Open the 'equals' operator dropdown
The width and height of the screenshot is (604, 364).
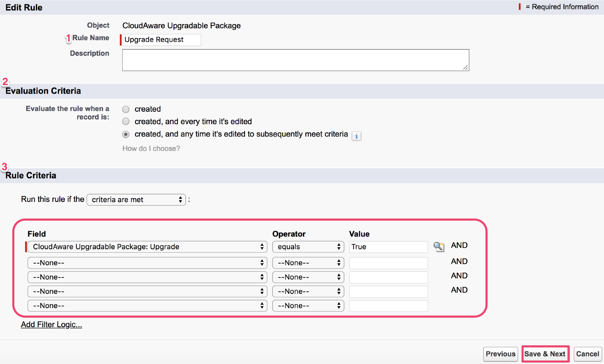pos(308,247)
